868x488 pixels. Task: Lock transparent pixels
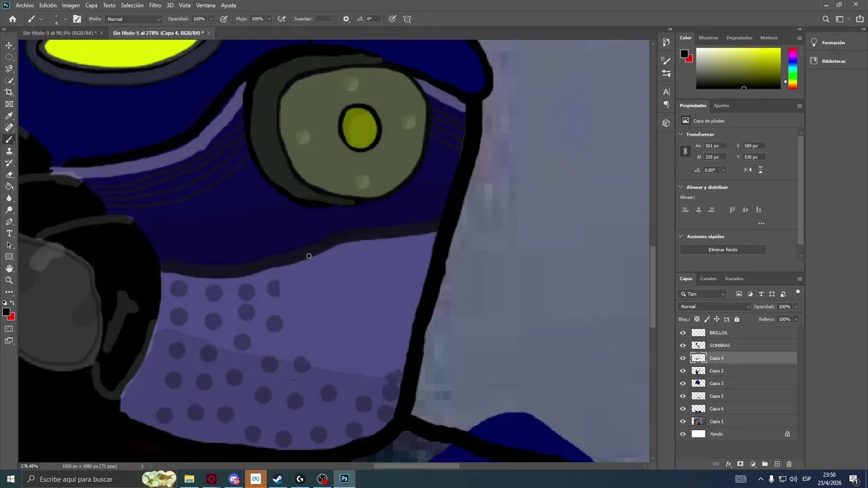coord(696,319)
